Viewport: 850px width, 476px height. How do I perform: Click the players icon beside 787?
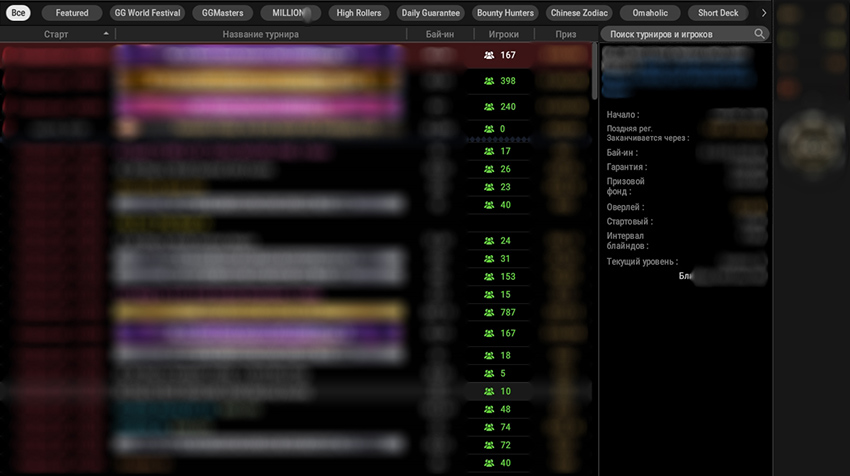(x=489, y=313)
